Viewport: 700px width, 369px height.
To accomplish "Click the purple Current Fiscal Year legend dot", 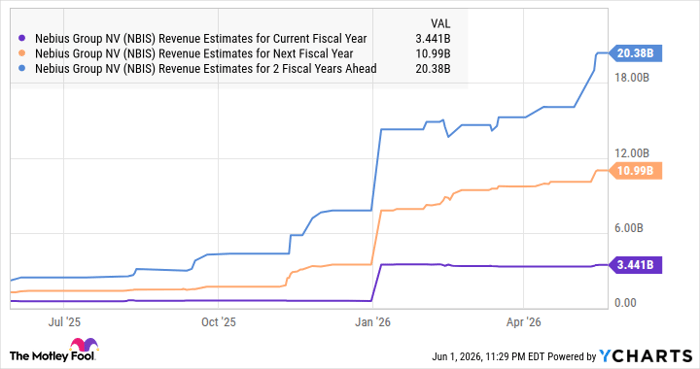I will (x=22, y=38).
